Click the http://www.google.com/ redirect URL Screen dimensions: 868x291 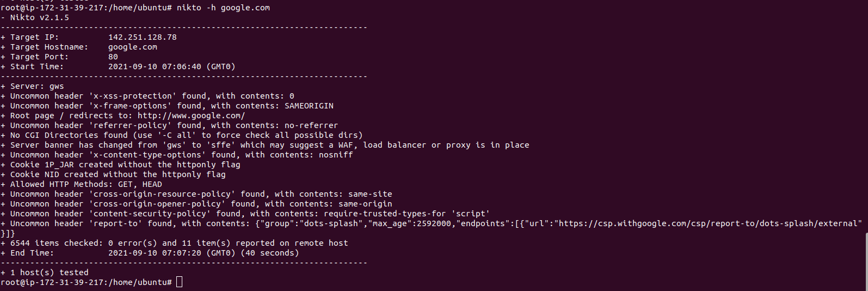191,116
